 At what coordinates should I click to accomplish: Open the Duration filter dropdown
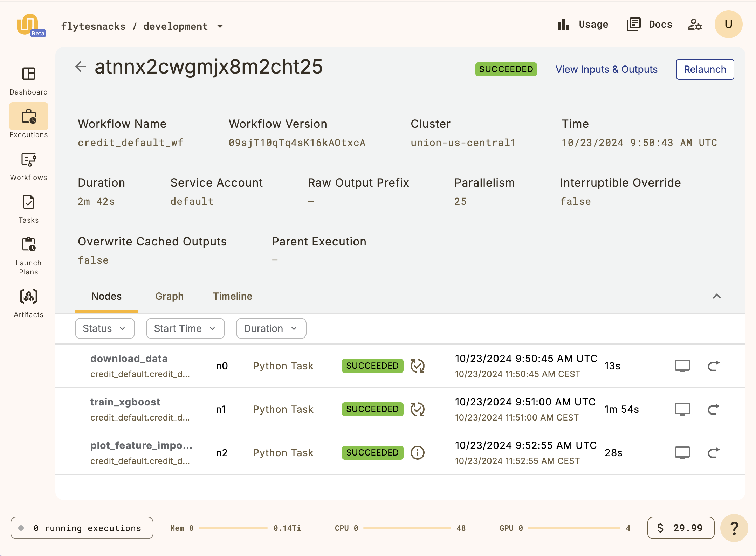click(270, 328)
